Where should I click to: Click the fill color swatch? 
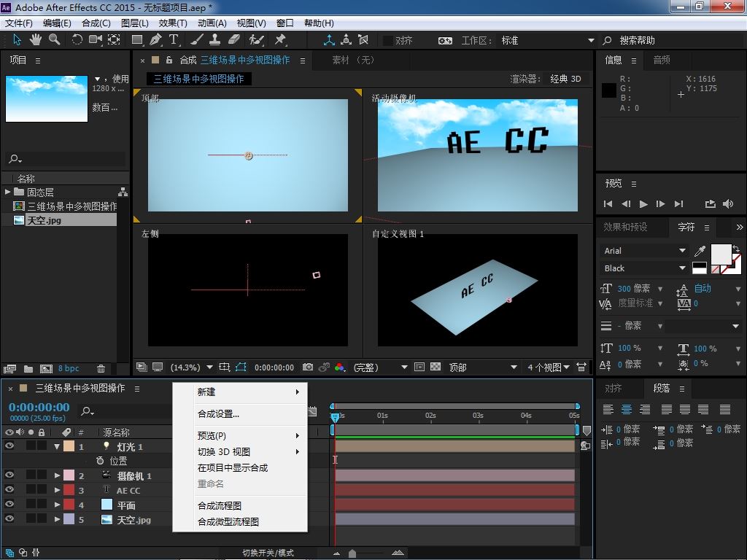coord(720,254)
